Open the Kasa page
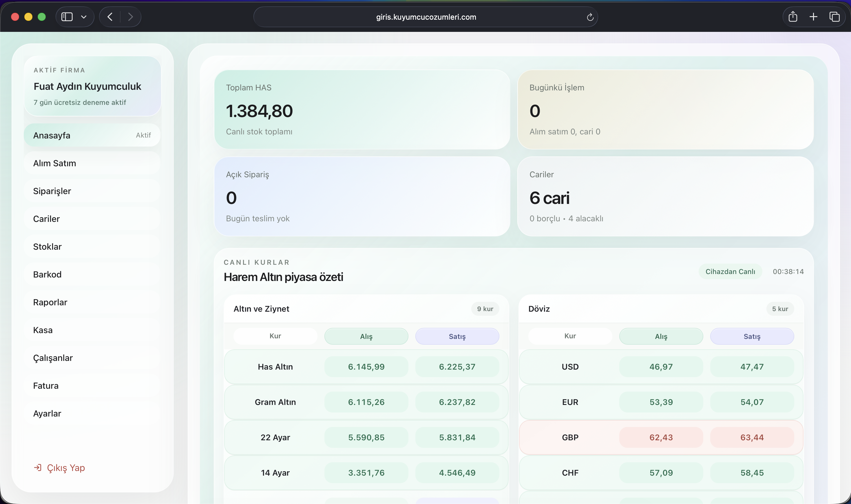 (x=92, y=330)
